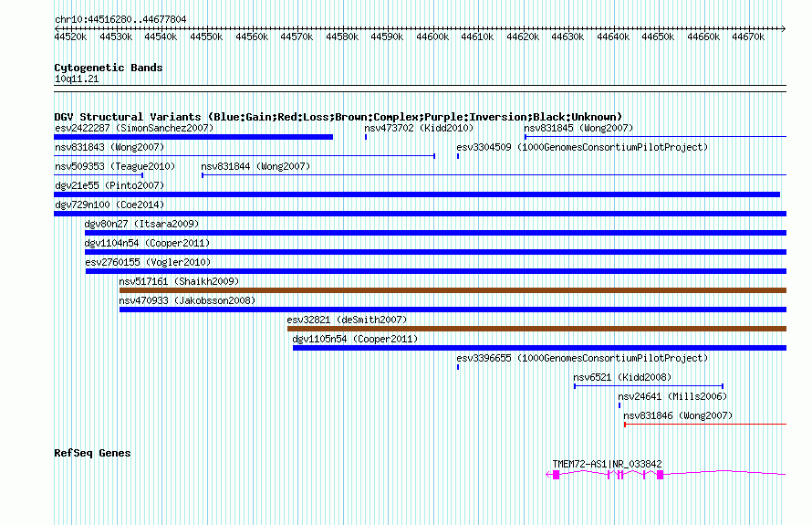812x525 pixels.
Task: Click the 44640k ruler position
Action: [x=613, y=37]
